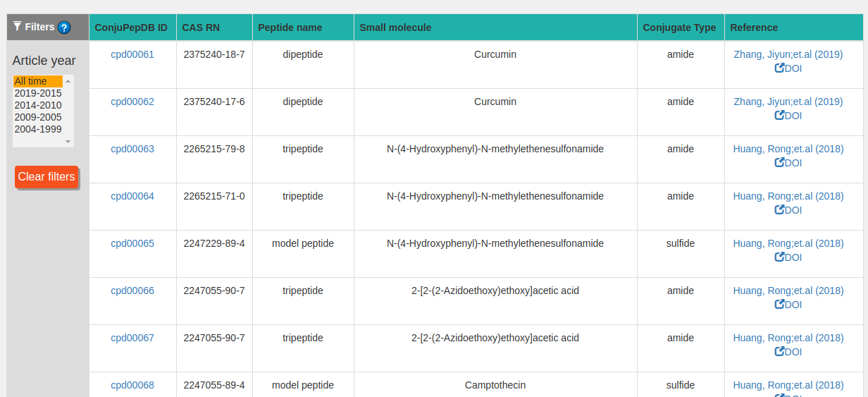The height and width of the screenshot is (397, 868).
Task: Open DOI external link icon for cpd00061
Action: 779,68
